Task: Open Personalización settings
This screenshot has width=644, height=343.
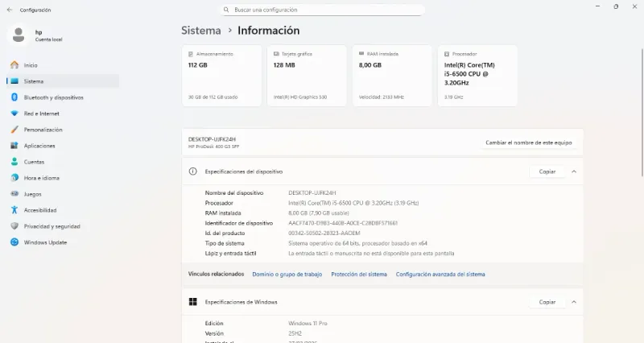Action: click(x=63, y=130)
